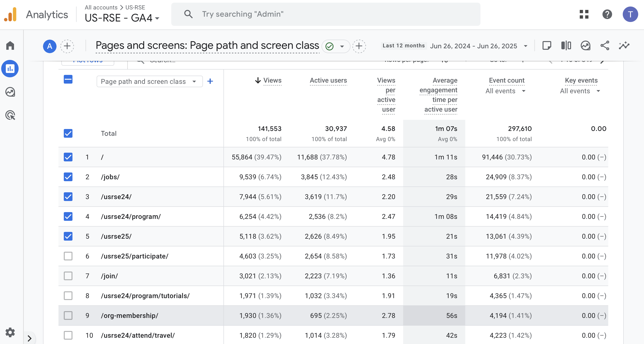Screen dimensions: 644x344
Task: Open Page path and screen class dropdown
Action: 150,81
